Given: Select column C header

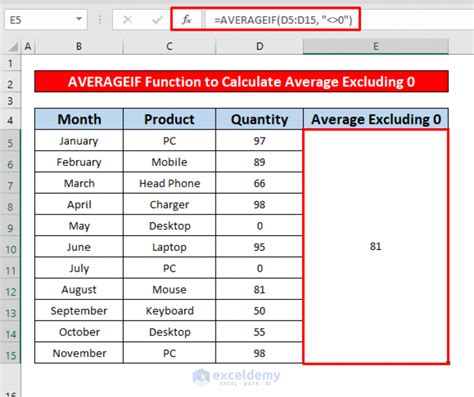Looking at the screenshot, I should tap(169, 46).
